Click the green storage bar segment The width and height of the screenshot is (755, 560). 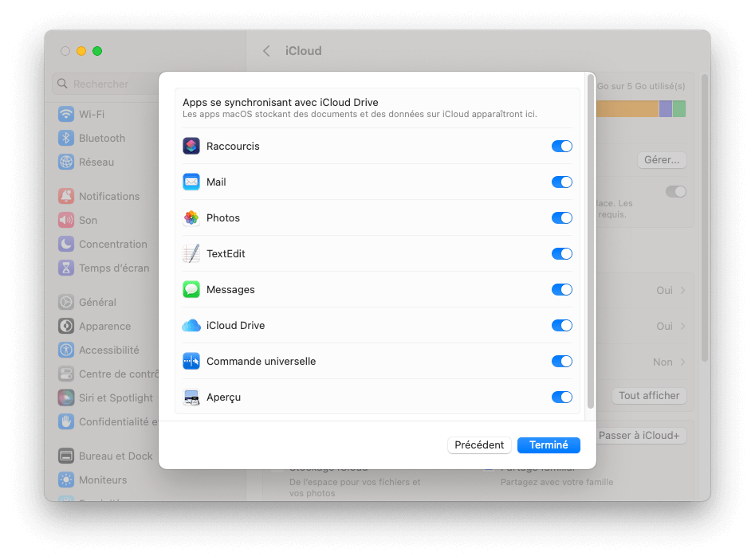pyautogui.click(x=679, y=108)
